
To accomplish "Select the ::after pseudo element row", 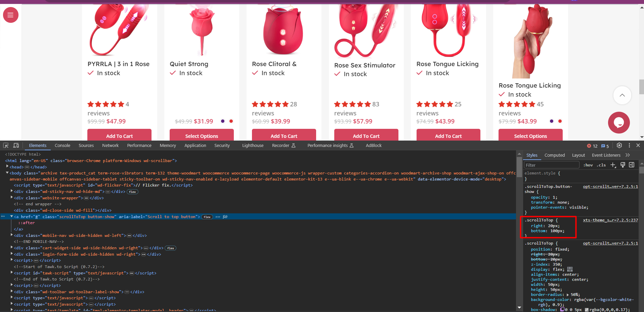I will click(x=26, y=223).
